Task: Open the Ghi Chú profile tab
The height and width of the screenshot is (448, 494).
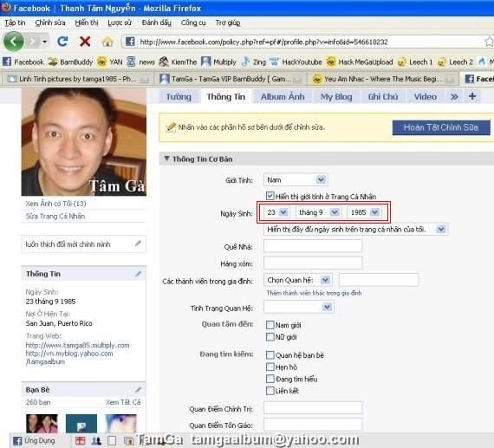Action: tap(383, 97)
